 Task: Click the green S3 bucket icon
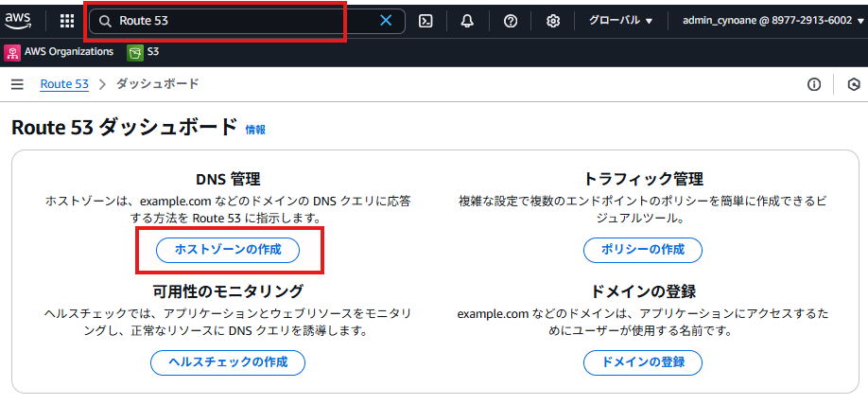point(134,53)
